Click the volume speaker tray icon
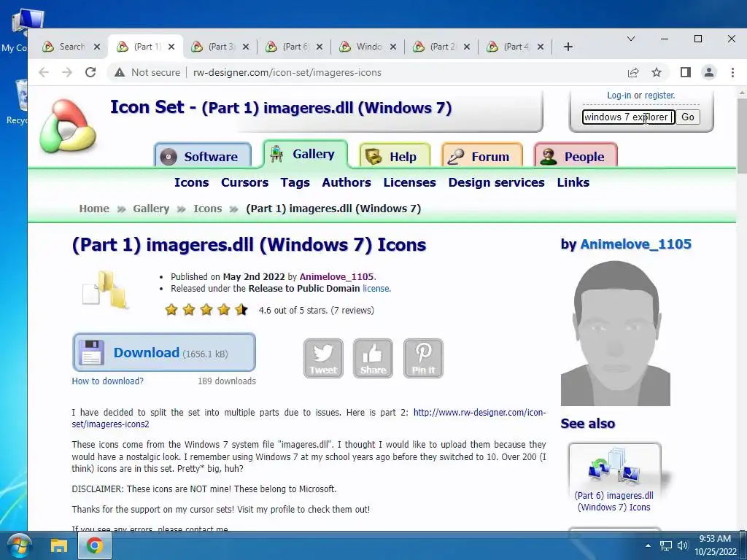This screenshot has width=747, height=560. click(x=683, y=545)
